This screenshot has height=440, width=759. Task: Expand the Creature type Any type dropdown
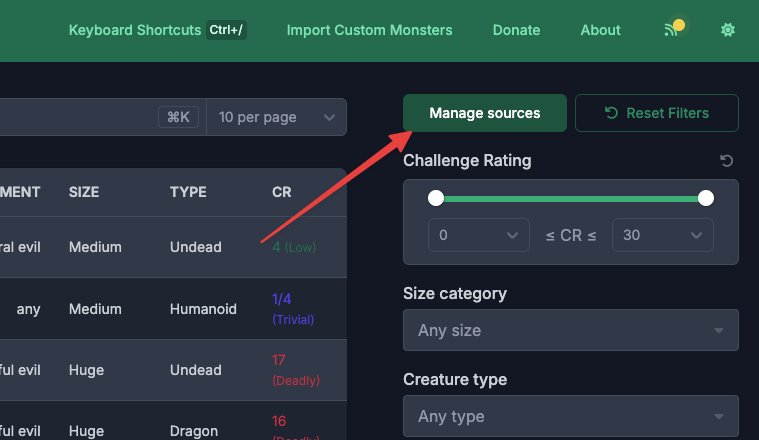coord(570,416)
